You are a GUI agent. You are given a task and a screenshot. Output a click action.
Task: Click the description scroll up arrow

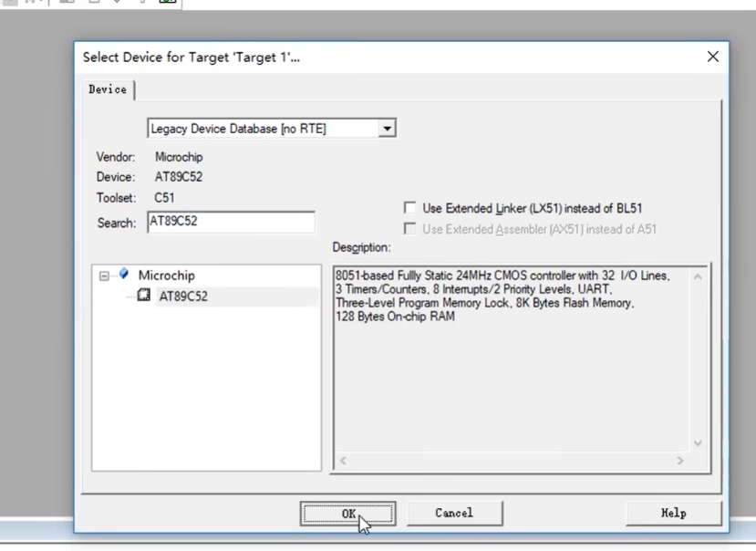pyautogui.click(x=698, y=277)
